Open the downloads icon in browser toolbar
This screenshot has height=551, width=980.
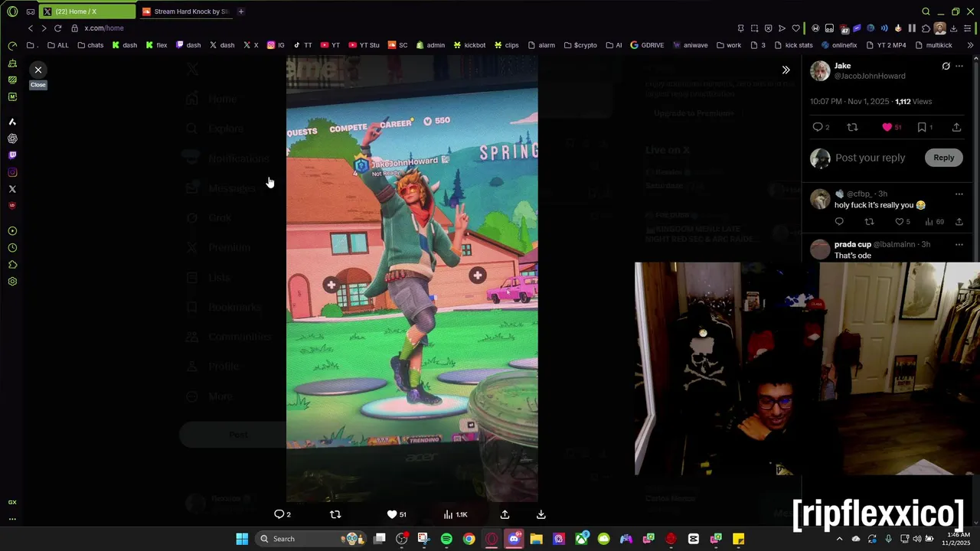click(x=954, y=28)
